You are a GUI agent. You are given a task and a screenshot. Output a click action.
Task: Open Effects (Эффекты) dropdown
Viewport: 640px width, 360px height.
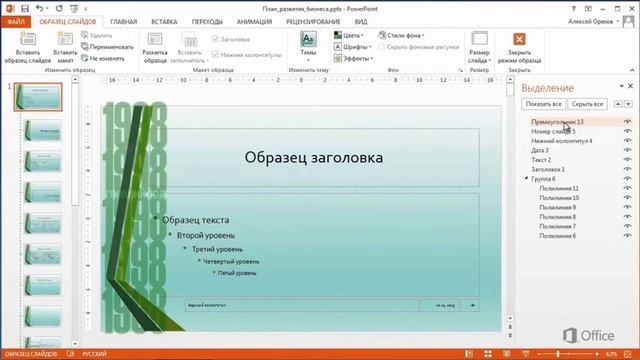pyautogui.click(x=353, y=58)
